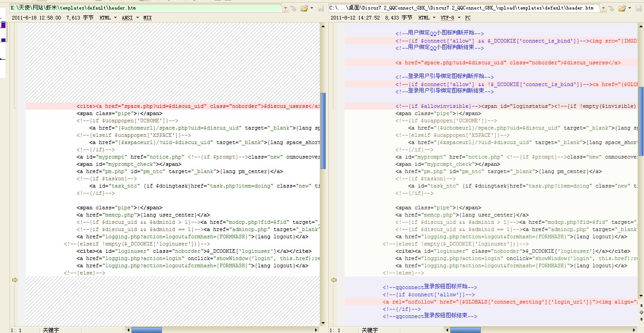Click the right pane swap/reload arrow icon
644x333 pixels.
pos(611,8)
